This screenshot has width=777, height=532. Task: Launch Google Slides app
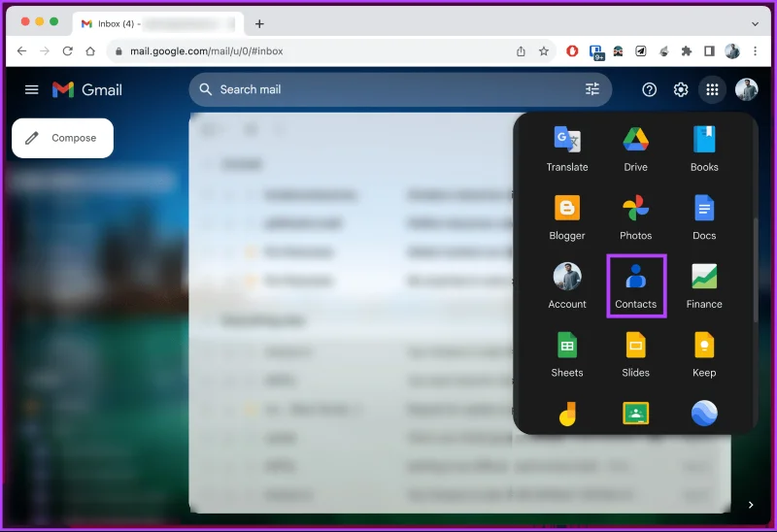[x=635, y=354]
